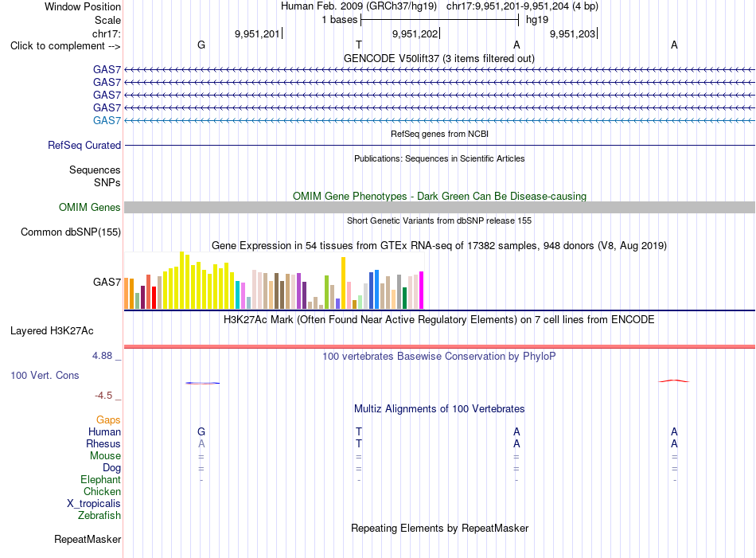Click the SNPs track label
The width and height of the screenshot is (756, 558).
click(x=107, y=183)
